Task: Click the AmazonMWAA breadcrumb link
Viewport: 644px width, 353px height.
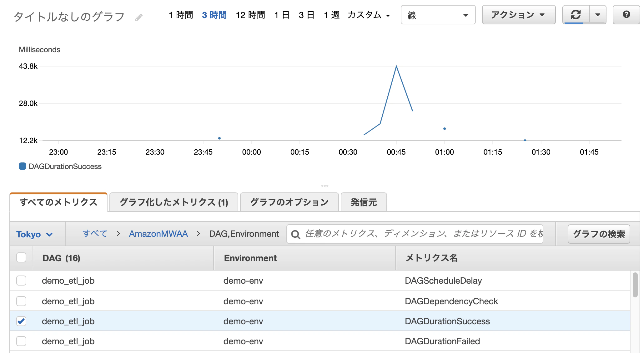Action: click(x=158, y=234)
